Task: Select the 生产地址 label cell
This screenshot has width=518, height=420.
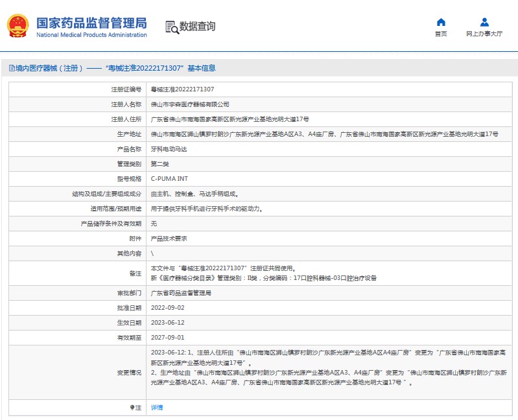Action: coord(78,134)
